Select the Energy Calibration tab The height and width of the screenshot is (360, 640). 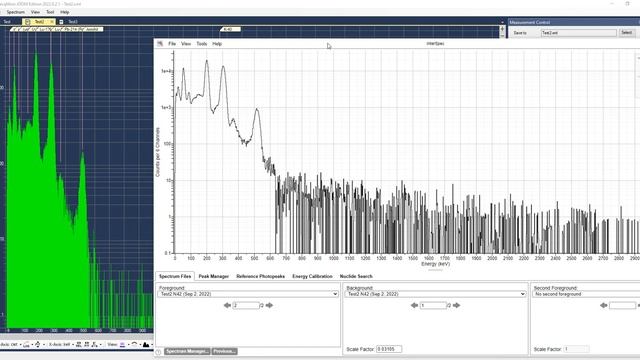pyautogui.click(x=312, y=276)
